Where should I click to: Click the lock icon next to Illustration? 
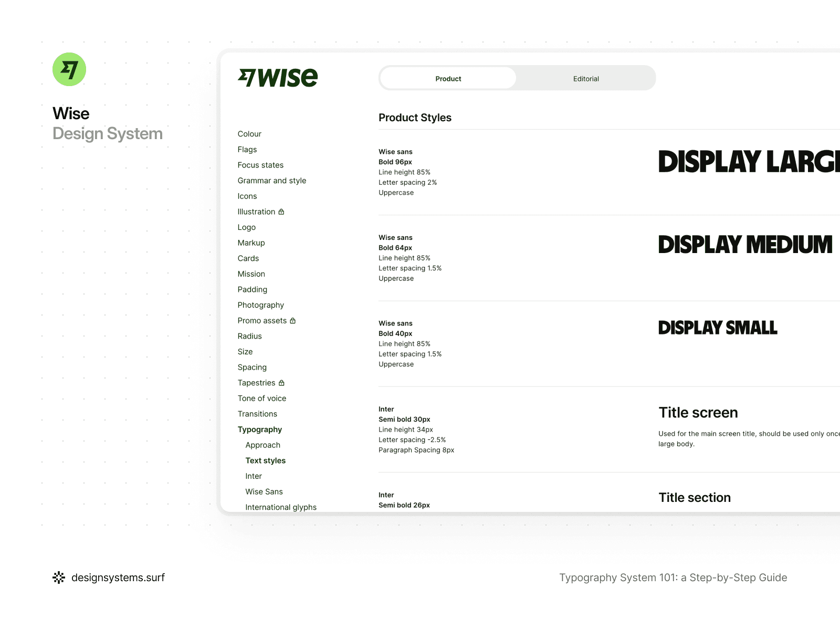point(281,212)
